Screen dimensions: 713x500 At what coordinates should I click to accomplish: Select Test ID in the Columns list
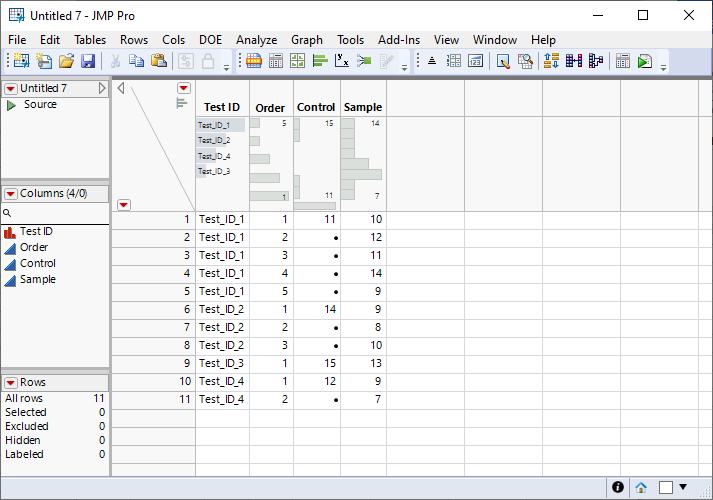point(36,231)
